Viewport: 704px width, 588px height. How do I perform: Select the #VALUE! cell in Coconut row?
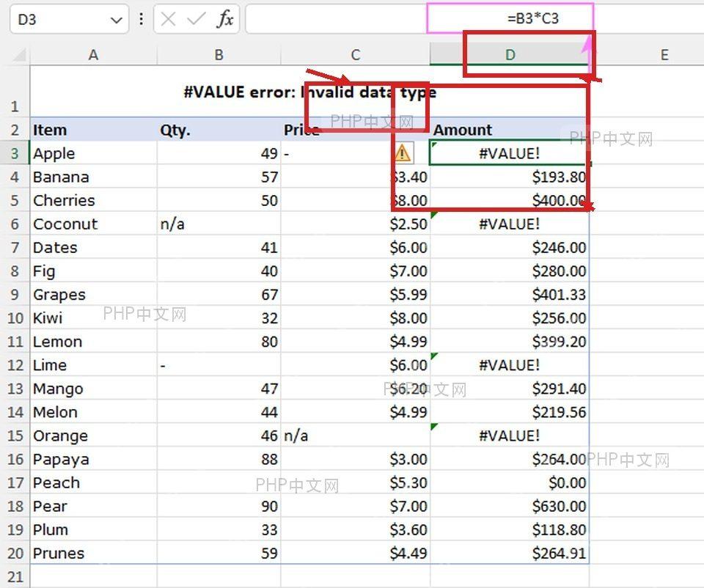(510, 224)
